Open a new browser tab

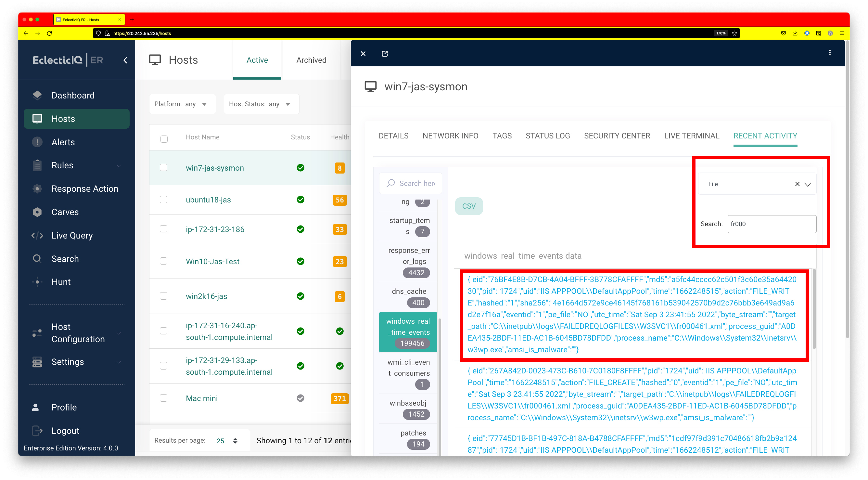(x=132, y=19)
